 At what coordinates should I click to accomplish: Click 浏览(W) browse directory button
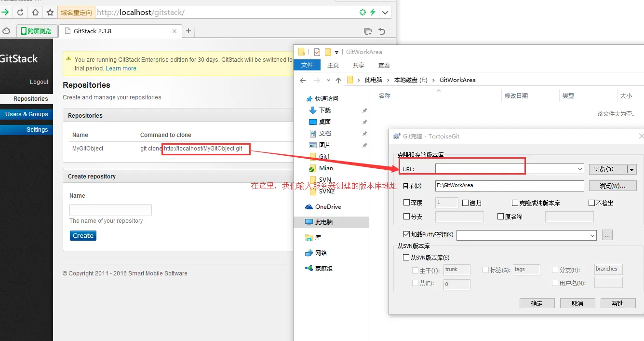tap(613, 186)
